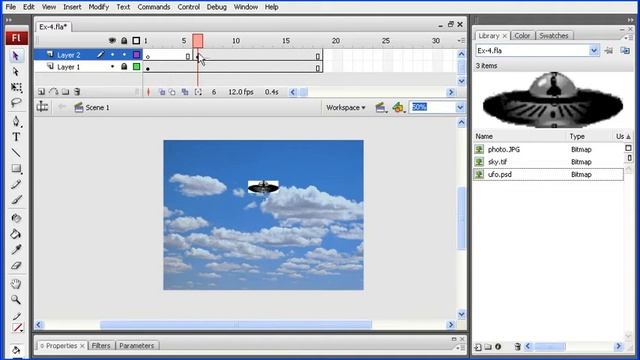Open new library panel button
Image resolution: width=640 pixels, height=360 pixels.
tap(625, 51)
